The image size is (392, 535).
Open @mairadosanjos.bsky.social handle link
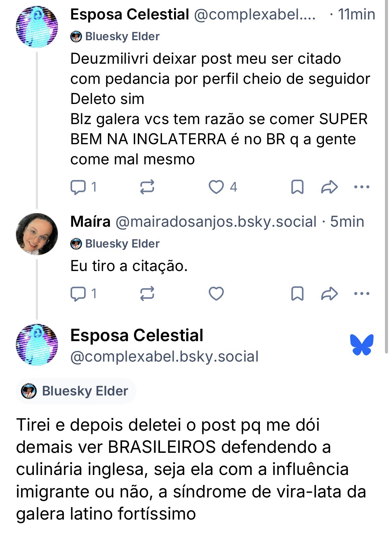216,222
